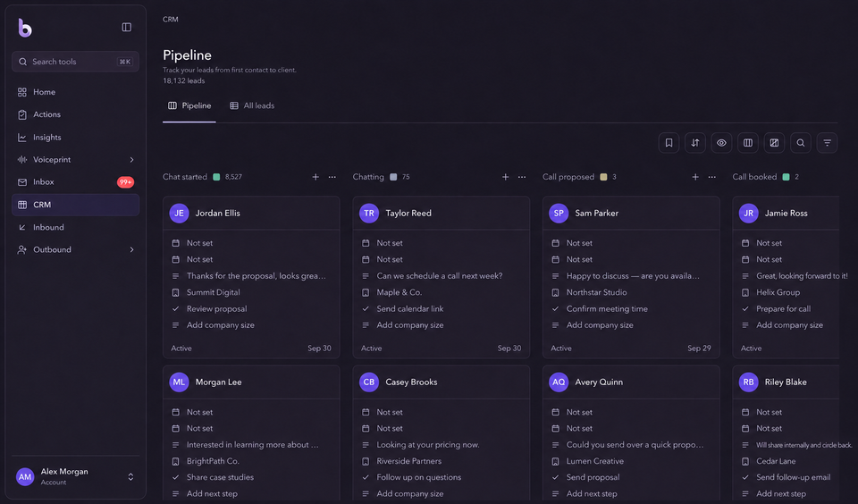Click the hidden columns icon
This screenshot has height=504, width=858.
(x=774, y=143)
